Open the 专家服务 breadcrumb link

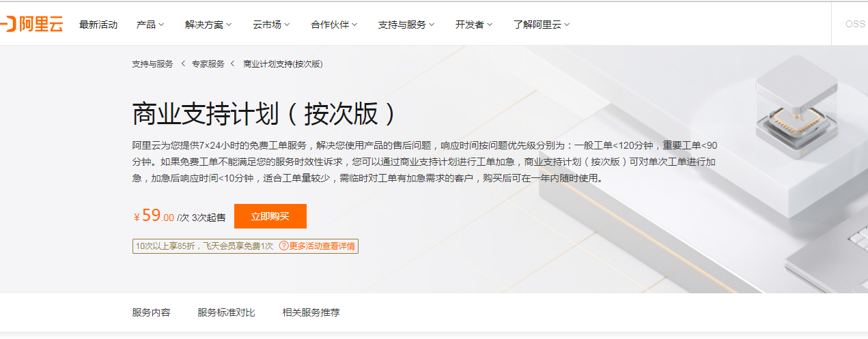tap(208, 64)
